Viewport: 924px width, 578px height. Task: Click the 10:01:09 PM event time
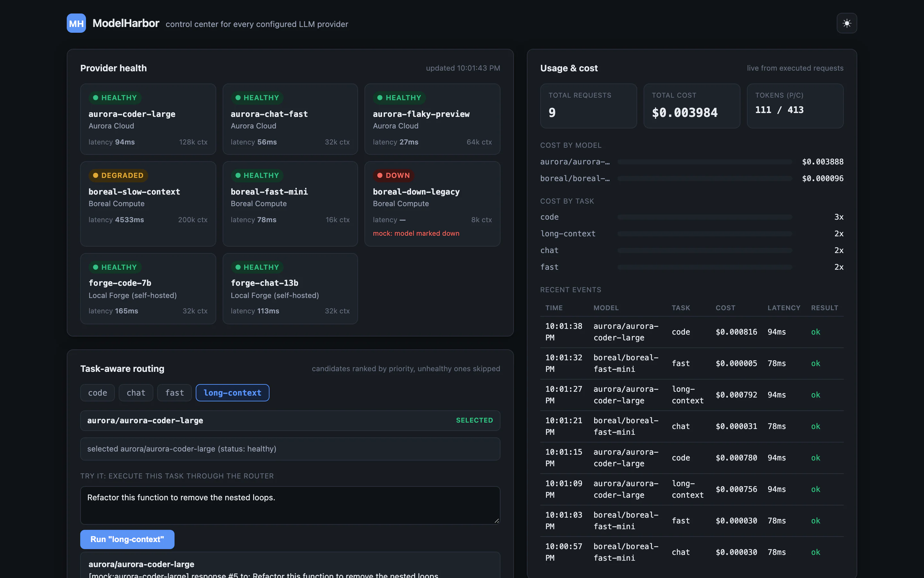coord(564,489)
